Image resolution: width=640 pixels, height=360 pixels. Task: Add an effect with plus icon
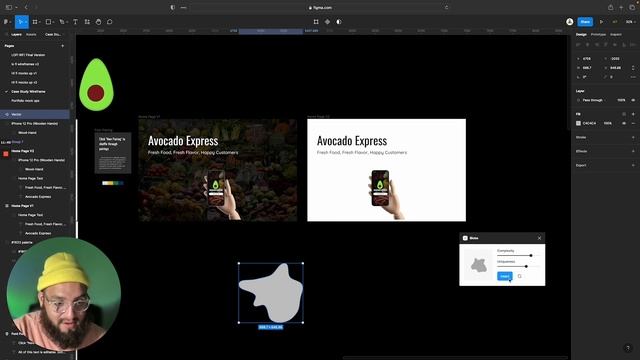click(633, 151)
